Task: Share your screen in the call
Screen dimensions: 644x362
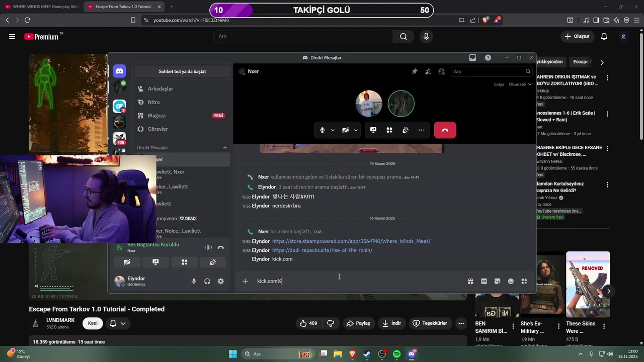Action: 373,130
